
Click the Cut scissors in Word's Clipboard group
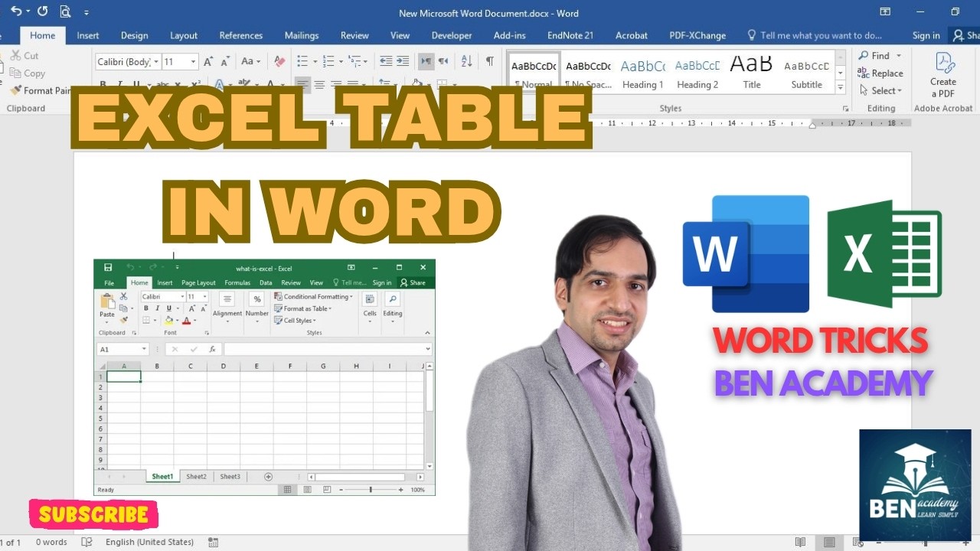coord(15,55)
